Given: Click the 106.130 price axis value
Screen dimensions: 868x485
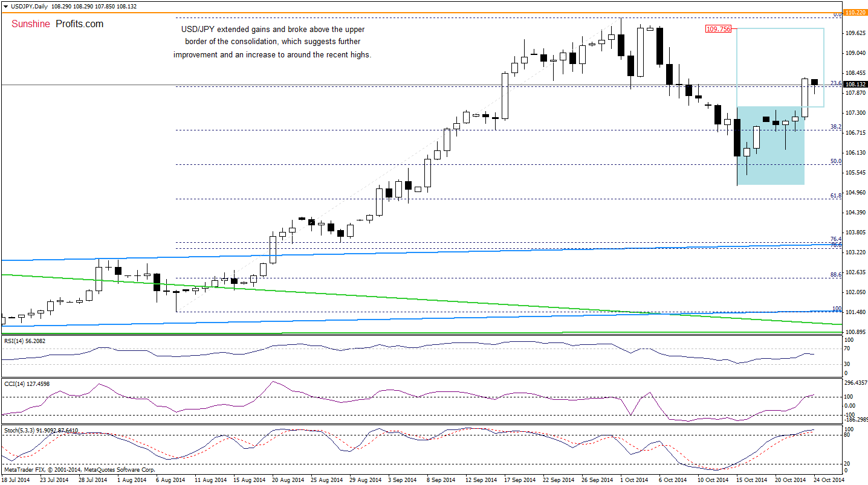Looking at the screenshot, I should [x=855, y=153].
